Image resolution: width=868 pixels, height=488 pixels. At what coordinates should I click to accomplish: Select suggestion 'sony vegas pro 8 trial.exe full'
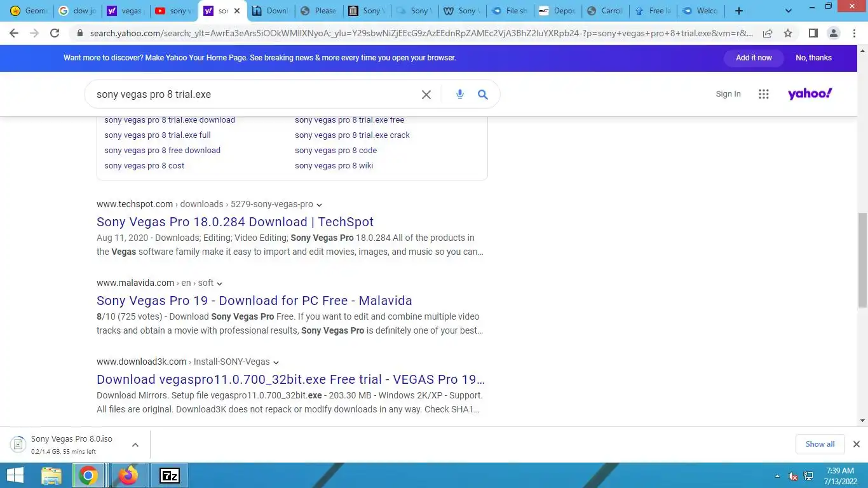pos(158,135)
